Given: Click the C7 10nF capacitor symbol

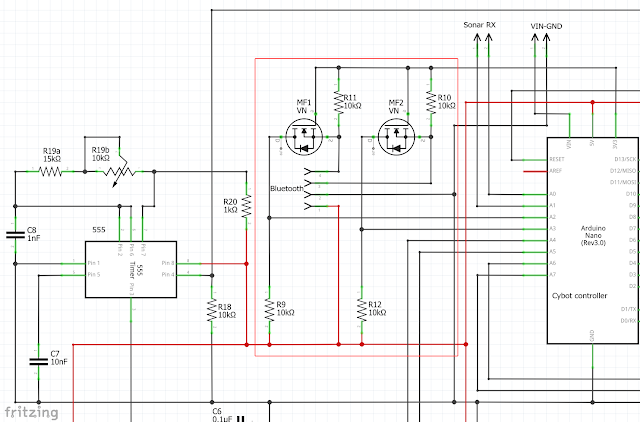Looking at the screenshot, I should pyautogui.click(x=39, y=361).
